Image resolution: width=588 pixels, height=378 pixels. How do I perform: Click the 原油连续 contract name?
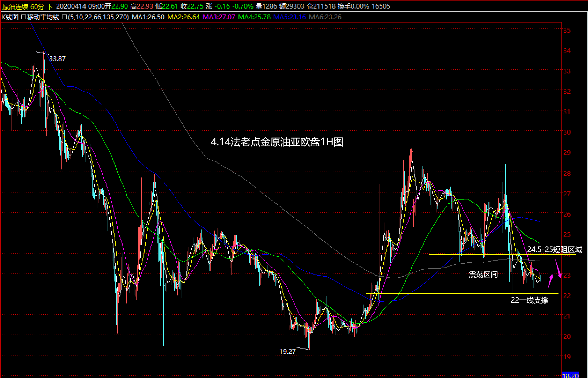(15, 6)
